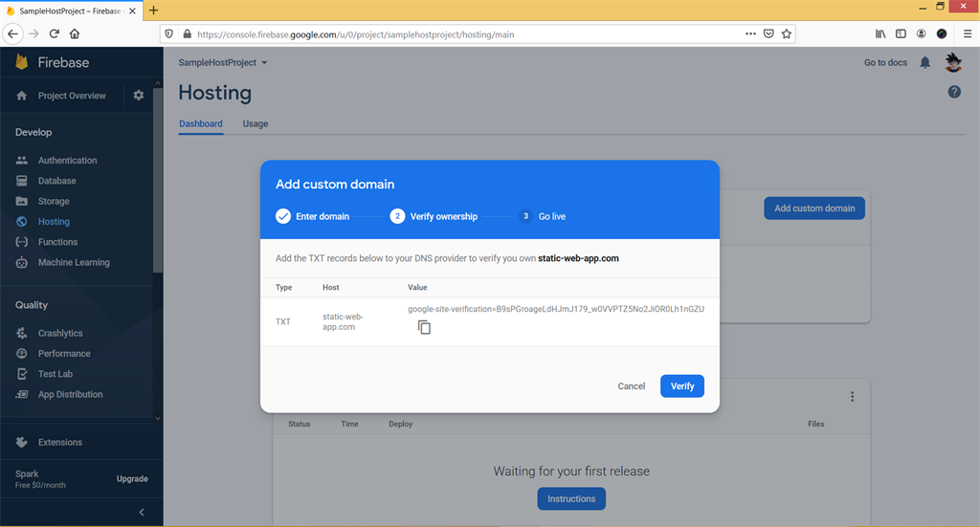This screenshot has height=527, width=980.
Task: Switch to the Usage tab
Action: coord(255,123)
